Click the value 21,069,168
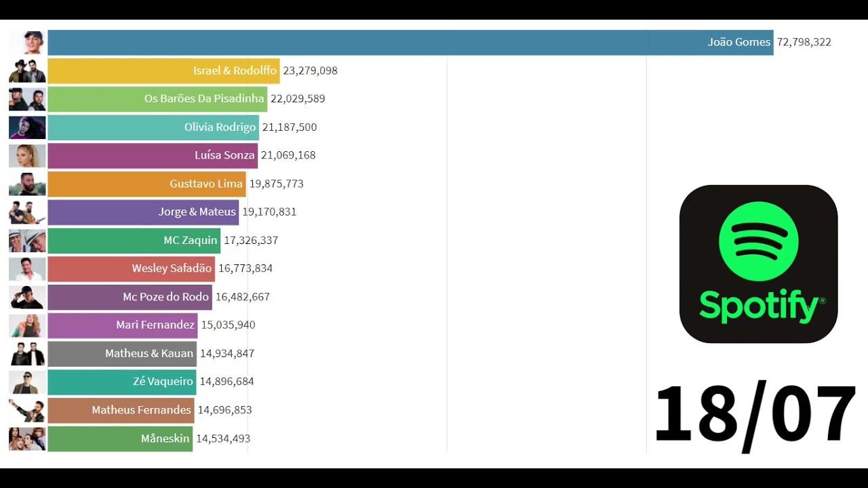Viewport: 868px width, 488px height. point(288,155)
